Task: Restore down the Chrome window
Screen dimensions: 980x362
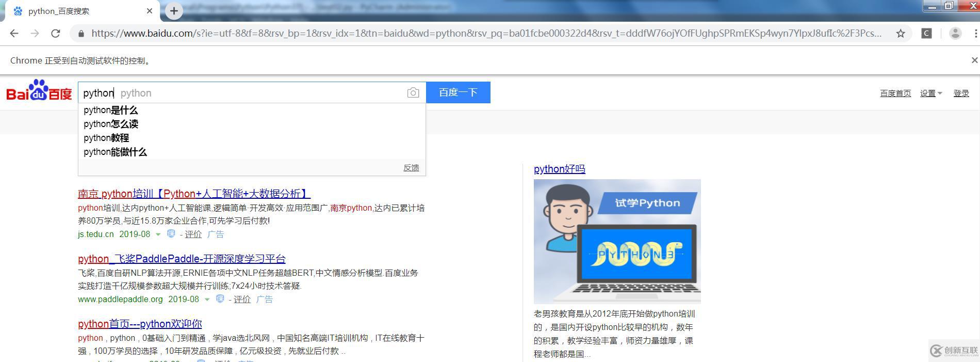Action: [949, 6]
